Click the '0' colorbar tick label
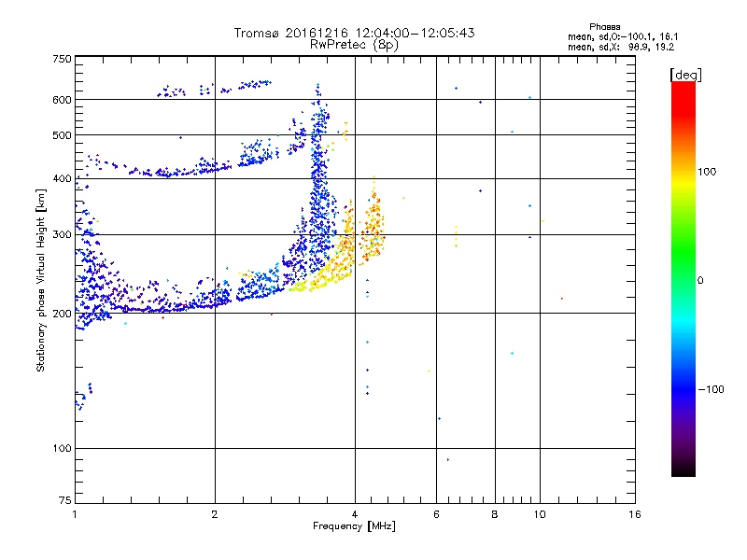This screenshot has width=747, height=560. [x=700, y=281]
